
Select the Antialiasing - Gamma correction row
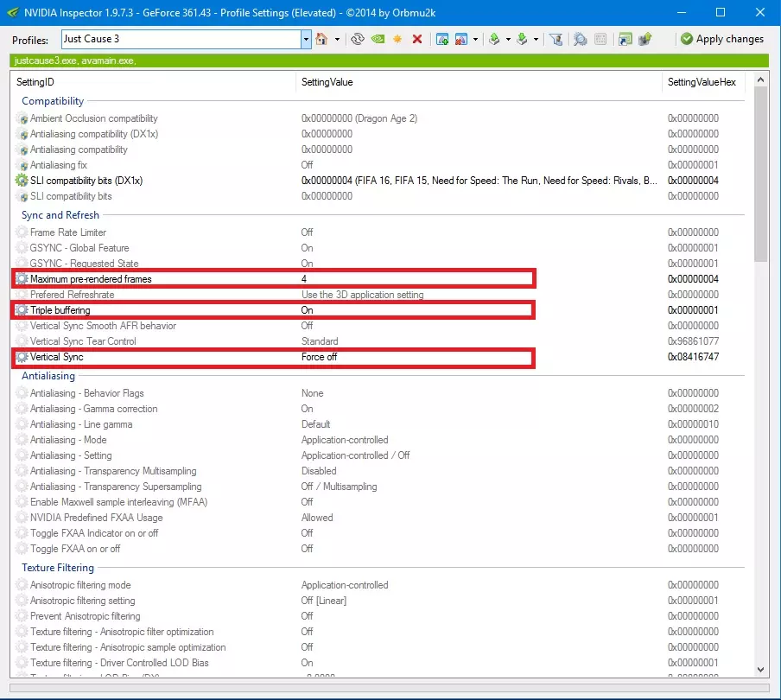point(378,409)
